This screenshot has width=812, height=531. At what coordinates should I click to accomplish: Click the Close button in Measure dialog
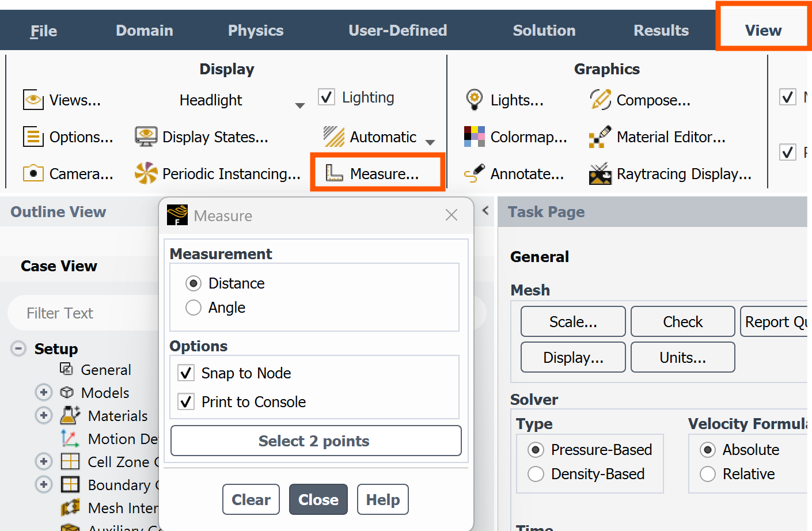[x=318, y=499]
